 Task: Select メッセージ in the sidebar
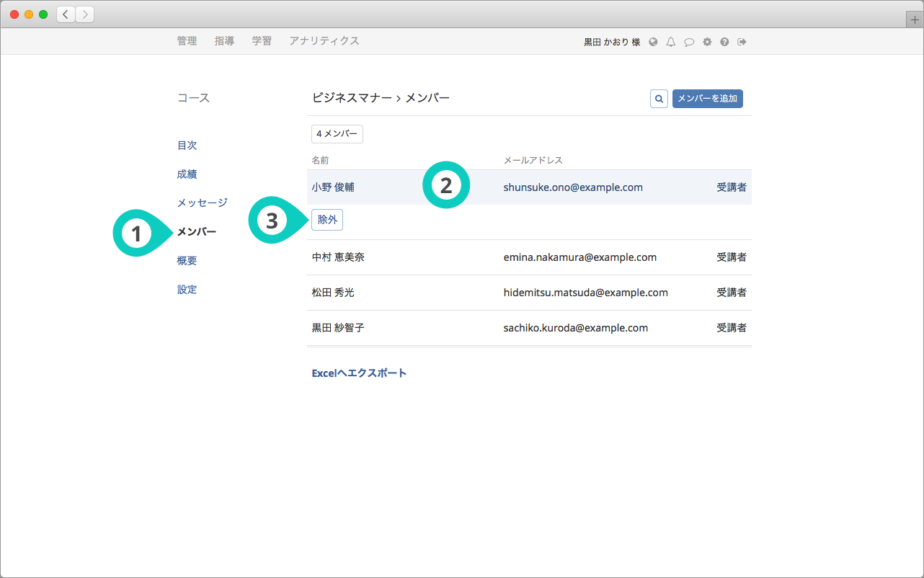point(202,203)
